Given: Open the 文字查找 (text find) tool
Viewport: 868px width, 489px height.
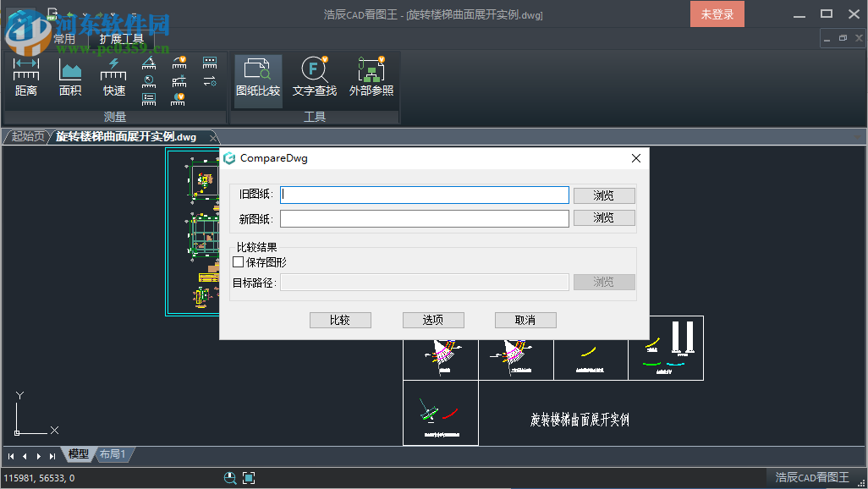Looking at the screenshot, I should (x=314, y=76).
